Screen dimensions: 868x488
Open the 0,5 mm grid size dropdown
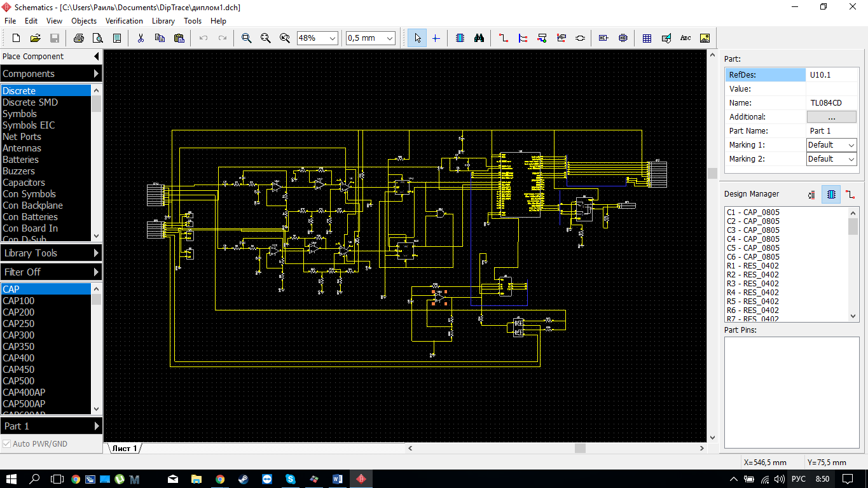click(x=390, y=38)
